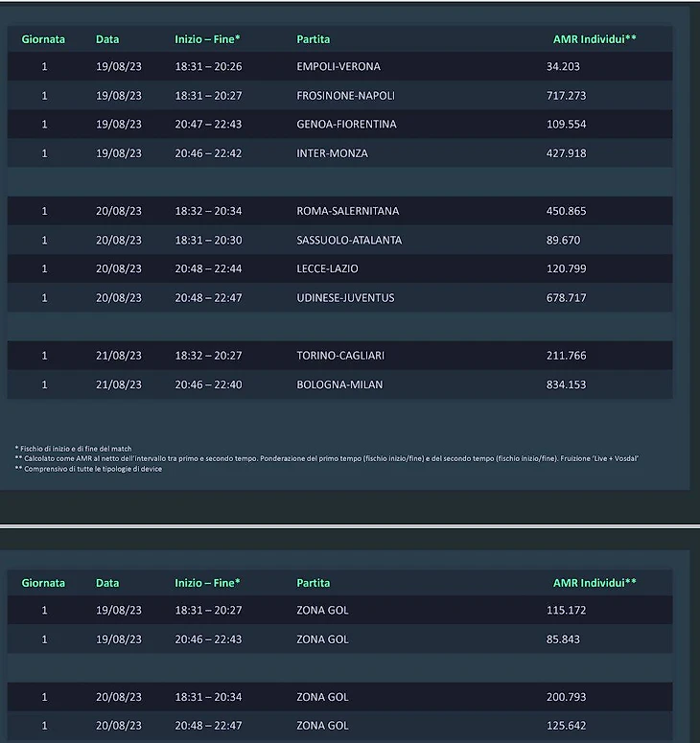Image resolution: width=700 pixels, height=743 pixels.
Task: Select the UDINESE-JUVENTUS match cell
Action: [x=345, y=298]
